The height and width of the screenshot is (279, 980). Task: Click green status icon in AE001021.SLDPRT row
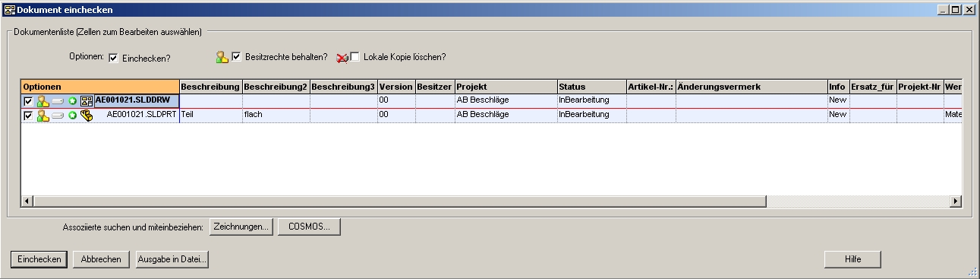72,116
